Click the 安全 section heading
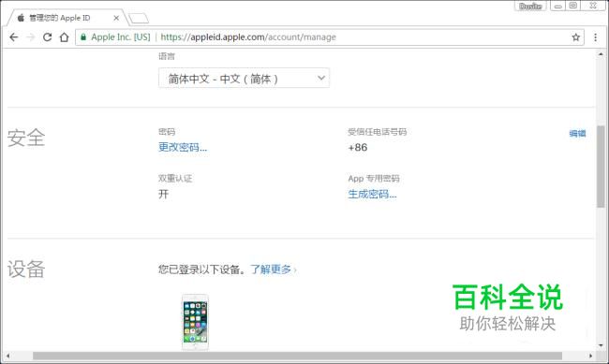This screenshot has height=364, width=609. click(26, 138)
